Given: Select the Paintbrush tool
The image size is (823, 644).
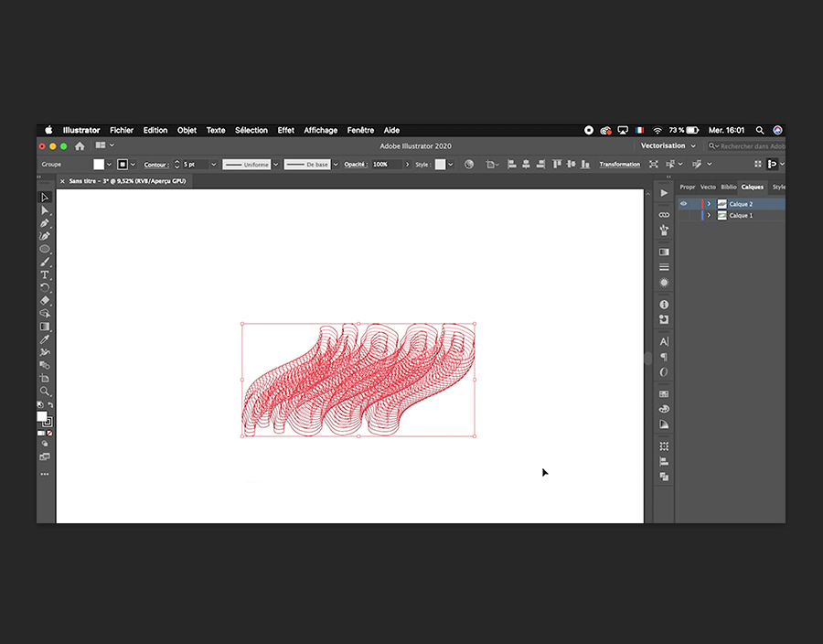Looking at the screenshot, I should point(45,262).
